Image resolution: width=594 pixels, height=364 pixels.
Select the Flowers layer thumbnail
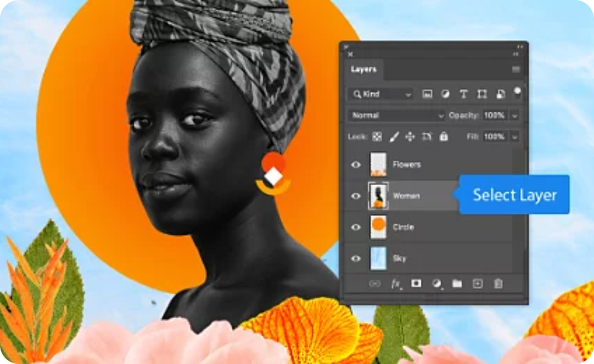tap(378, 164)
